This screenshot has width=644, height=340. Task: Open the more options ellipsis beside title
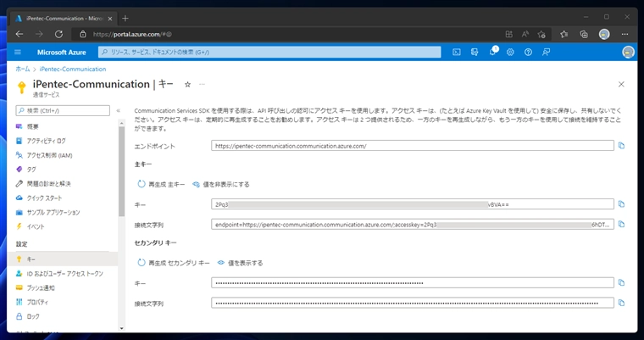[202, 84]
